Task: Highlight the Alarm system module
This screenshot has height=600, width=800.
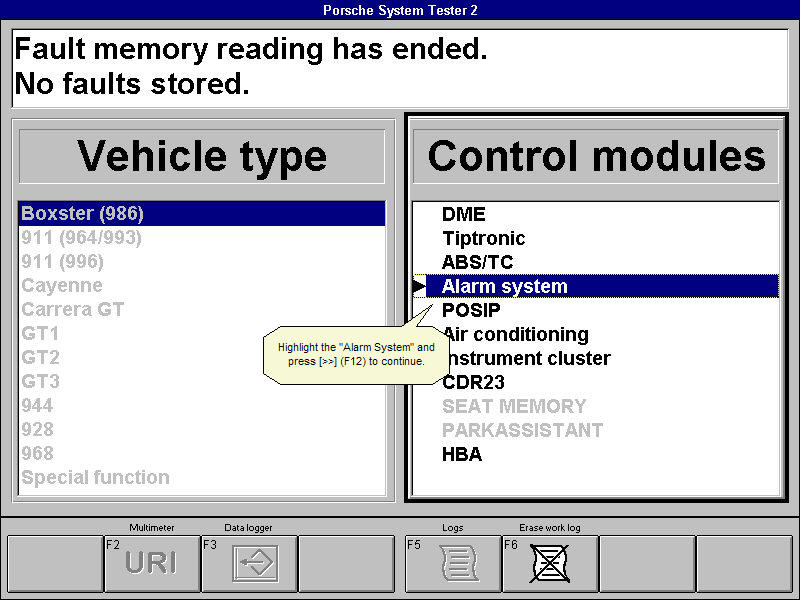Action: tap(504, 286)
